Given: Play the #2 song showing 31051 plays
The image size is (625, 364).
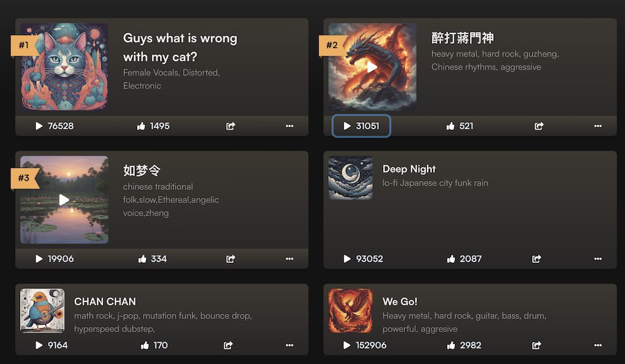Looking at the screenshot, I should pyautogui.click(x=361, y=126).
